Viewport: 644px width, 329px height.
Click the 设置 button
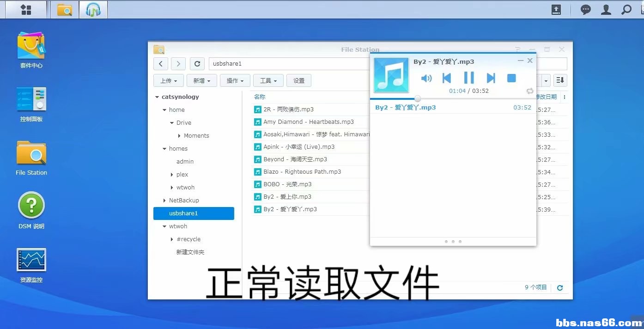tap(299, 80)
